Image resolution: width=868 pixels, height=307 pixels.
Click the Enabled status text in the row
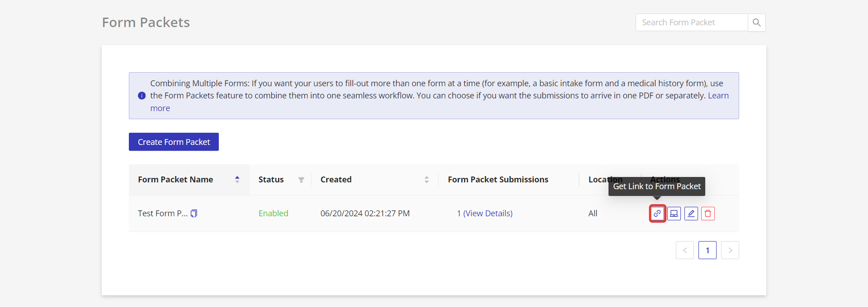pos(273,214)
